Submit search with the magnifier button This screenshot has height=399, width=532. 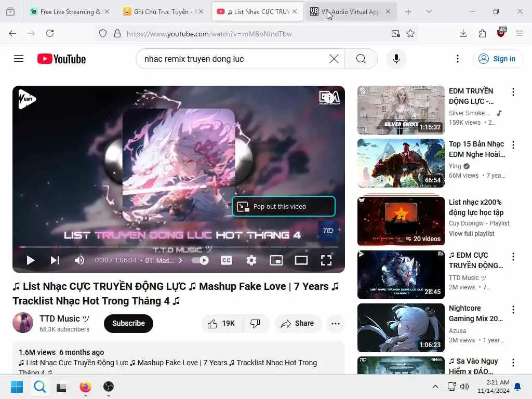pyautogui.click(x=361, y=59)
